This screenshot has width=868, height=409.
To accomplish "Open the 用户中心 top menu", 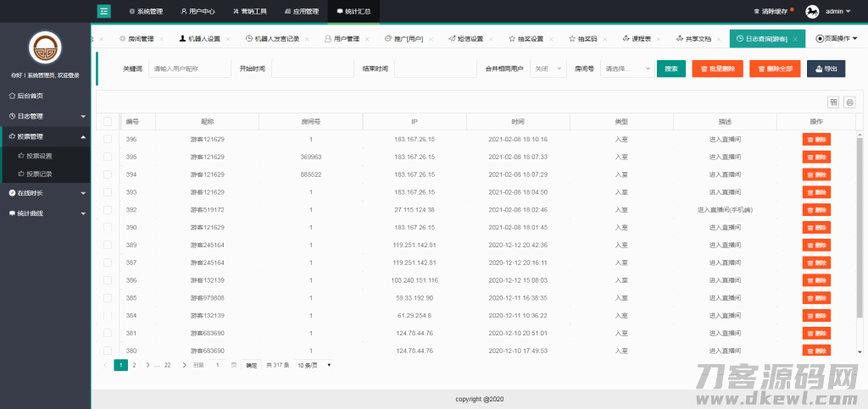I will pyautogui.click(x=198, y=12).
